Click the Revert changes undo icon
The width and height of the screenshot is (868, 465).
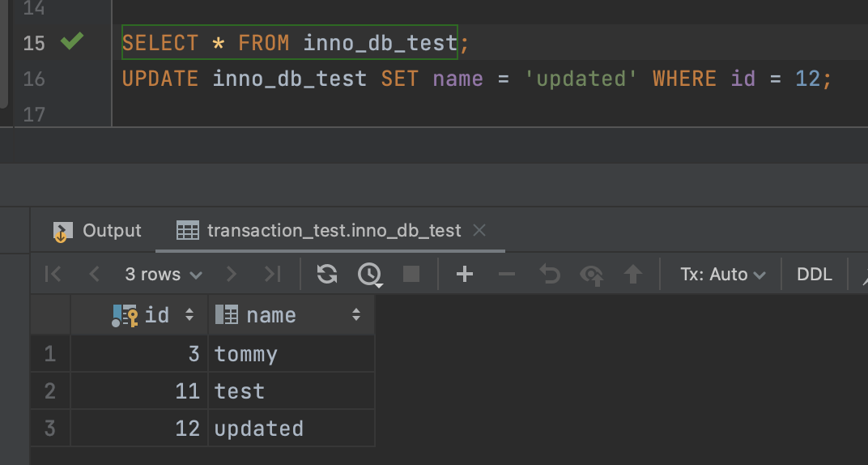coord(550,275)
